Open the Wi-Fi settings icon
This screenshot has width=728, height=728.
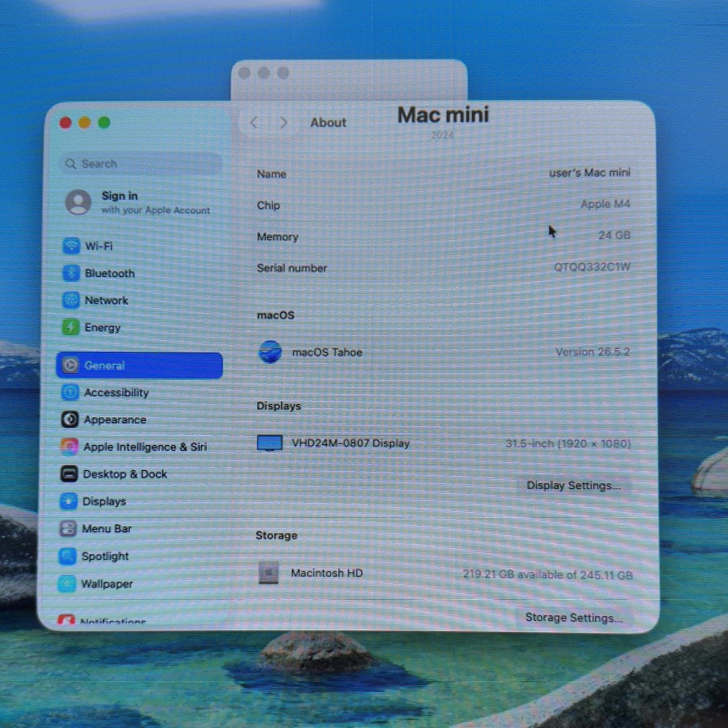coord(72,246)
